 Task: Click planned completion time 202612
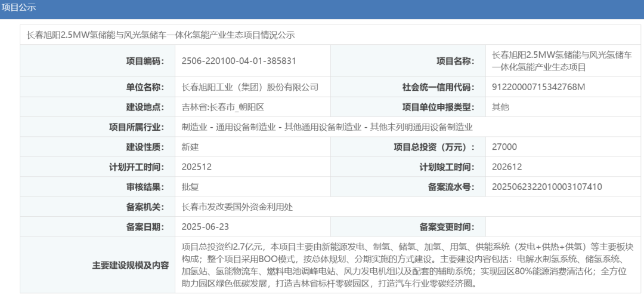[x=507, y=167]
